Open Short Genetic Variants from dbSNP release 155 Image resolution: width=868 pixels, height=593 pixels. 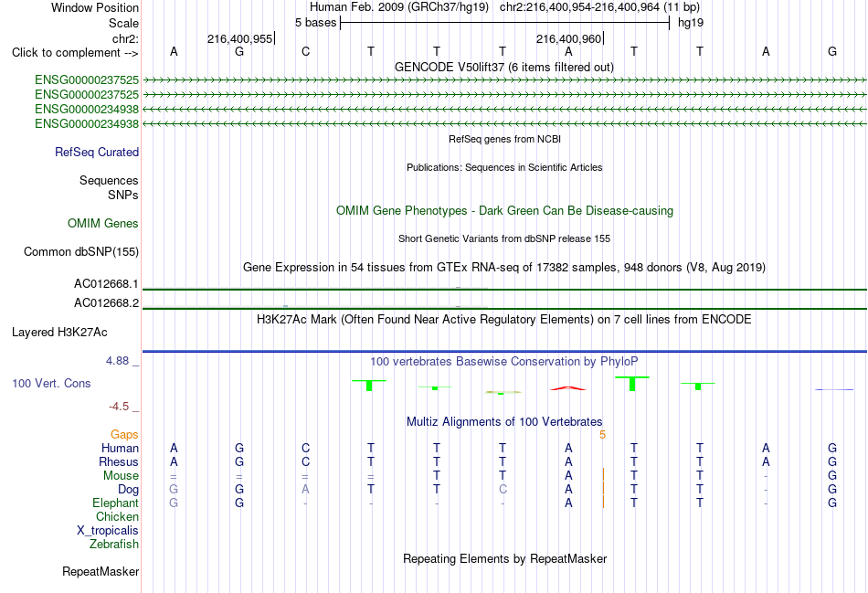tap(504, 238)
